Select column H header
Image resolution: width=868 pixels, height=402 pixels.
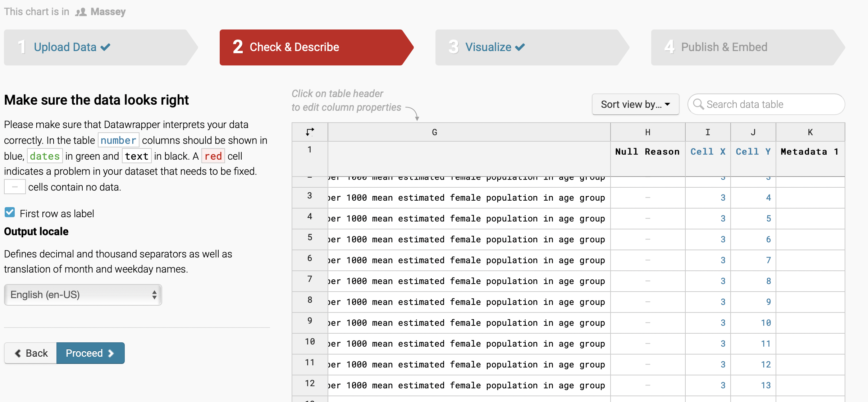click(648, 132)
